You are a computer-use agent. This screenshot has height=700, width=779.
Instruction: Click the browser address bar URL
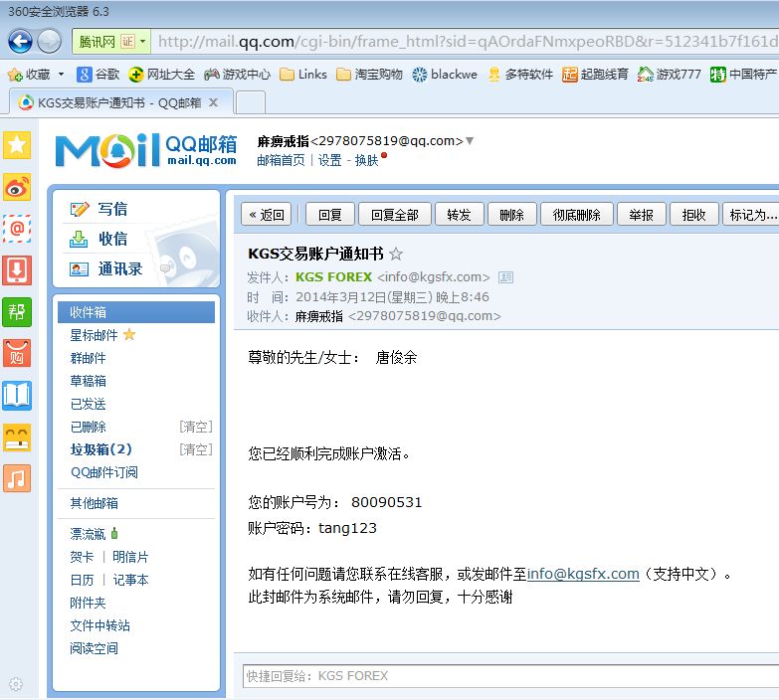[466, 42]
